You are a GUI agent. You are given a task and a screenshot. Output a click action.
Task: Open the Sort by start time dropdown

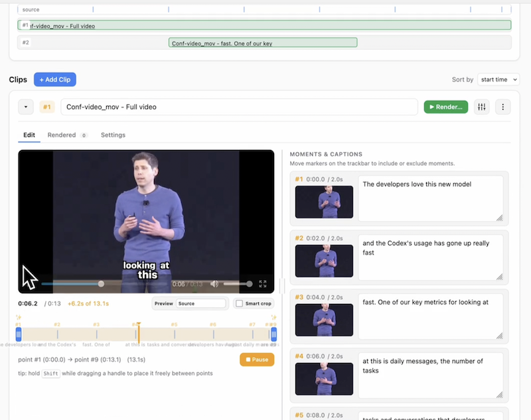[498, 80]
